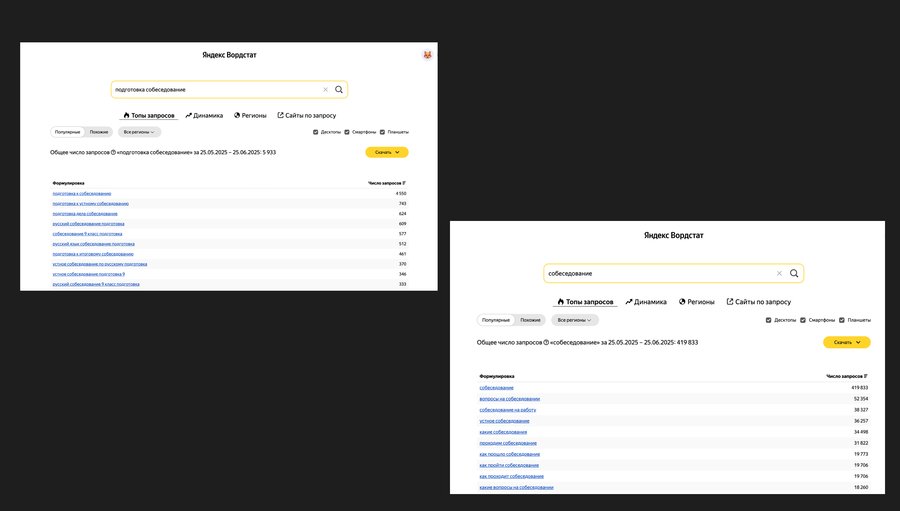Select 'Топы запросов' tab in the 5 933 window
The width and height of the screenshot is (900, 511).
[x=149, y=115]
